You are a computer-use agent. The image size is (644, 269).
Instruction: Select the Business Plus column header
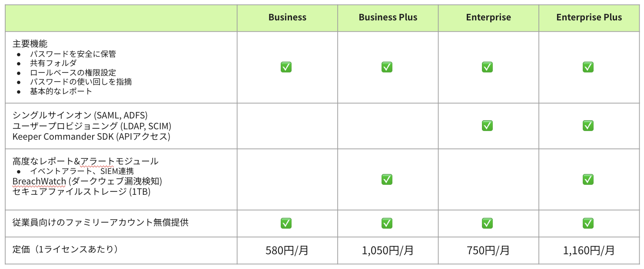coord(388,18)
